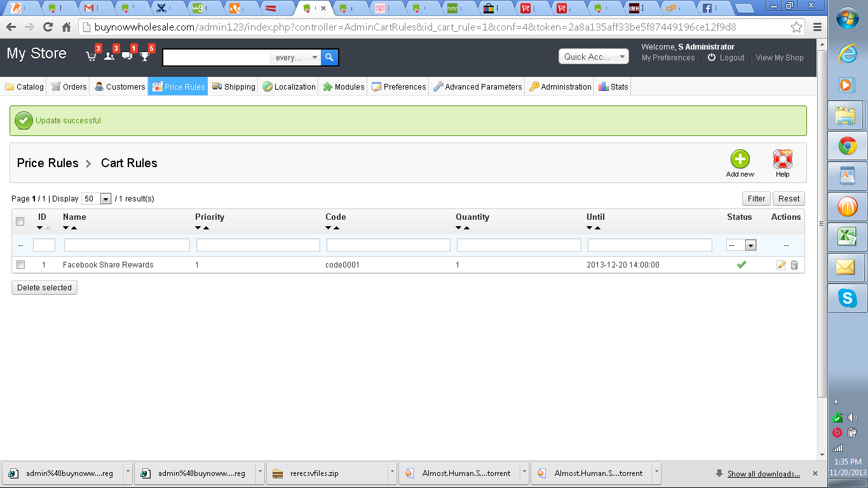Sort Code column ascending arrow

336,227
